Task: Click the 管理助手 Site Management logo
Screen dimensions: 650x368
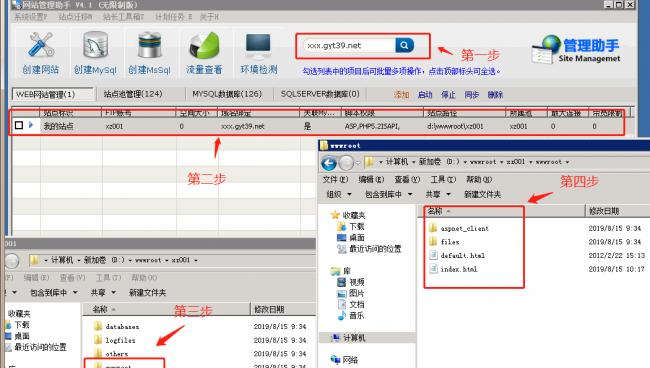Action: (x=576, y=50)
